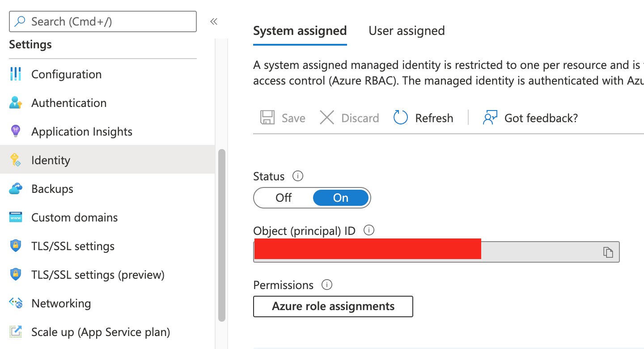Click the Application Insights lightbulb icon
The width and height of the screenshot is (644, 349).
pos(15,132)
